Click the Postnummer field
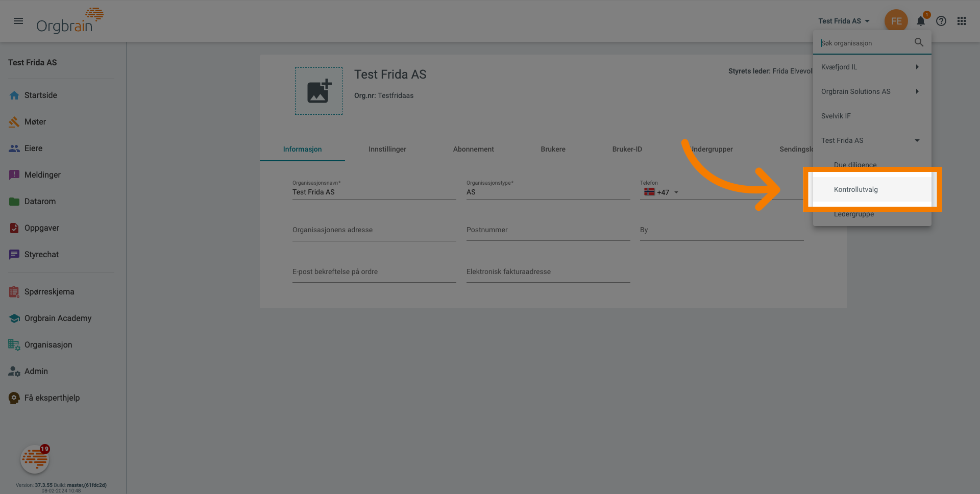This screenshot has width=980, height=494. pyautogui.click(x=548, y=230)
